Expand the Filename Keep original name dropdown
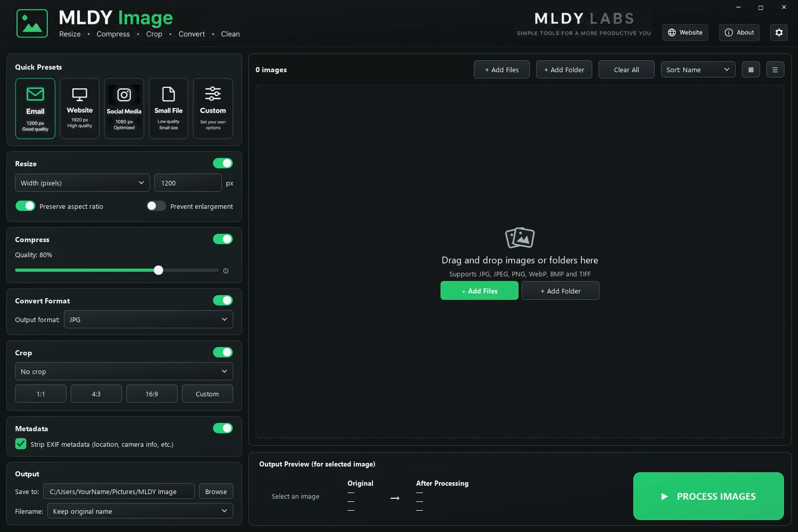 click(x=140, y=511)
